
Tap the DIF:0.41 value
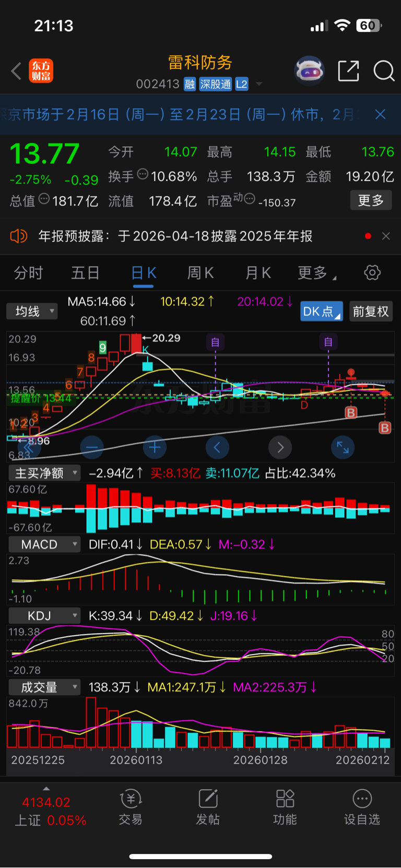pos(115,544)
